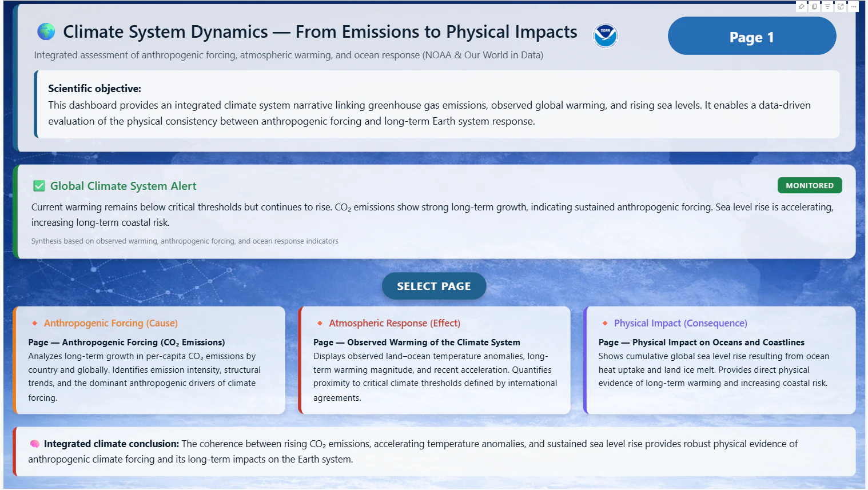This screenshot has width=868, height=490.
Task: Go to Page 1 using the button
Action: pos(752,36)
